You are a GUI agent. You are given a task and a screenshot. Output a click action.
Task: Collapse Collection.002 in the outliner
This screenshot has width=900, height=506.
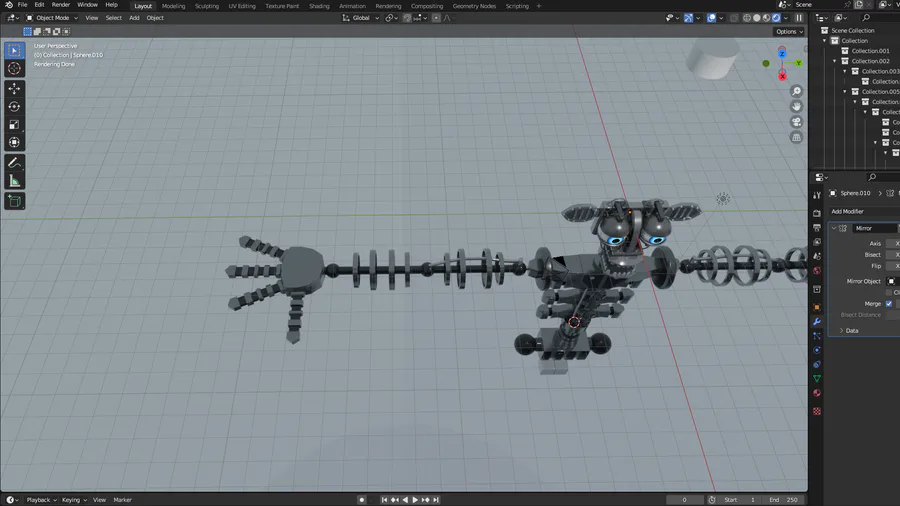pyautogui.click(x=835, y=61)
